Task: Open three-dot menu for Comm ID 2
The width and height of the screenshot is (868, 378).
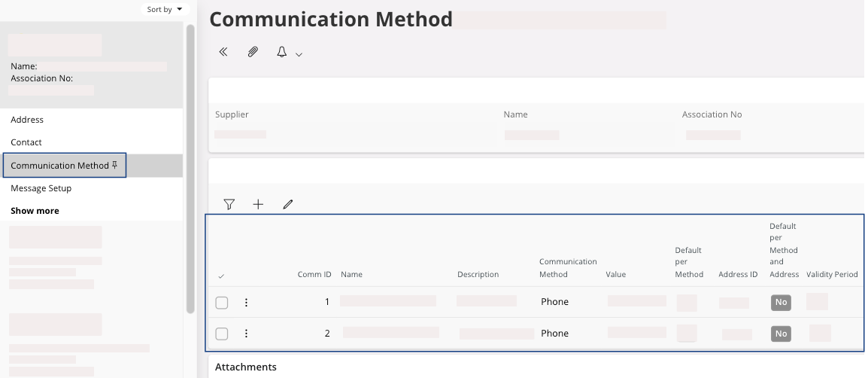Action: 246,334
